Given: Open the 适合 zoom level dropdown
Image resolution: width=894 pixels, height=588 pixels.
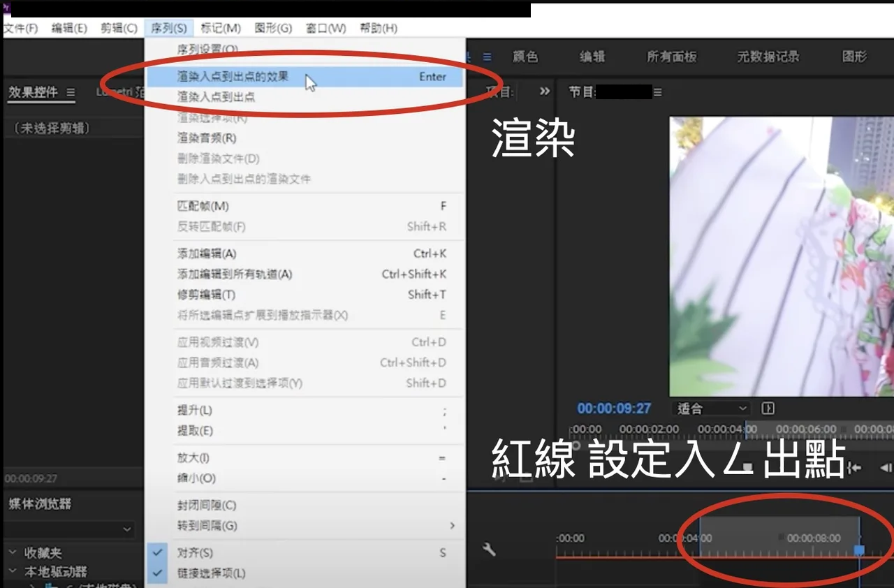Looking at the screenshot, I should (712, 409).
